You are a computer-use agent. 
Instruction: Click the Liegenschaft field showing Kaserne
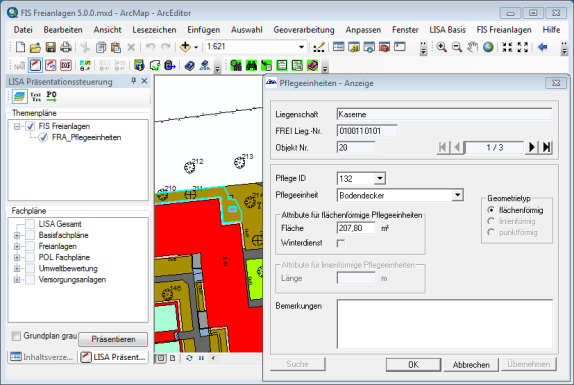point(444,114)
